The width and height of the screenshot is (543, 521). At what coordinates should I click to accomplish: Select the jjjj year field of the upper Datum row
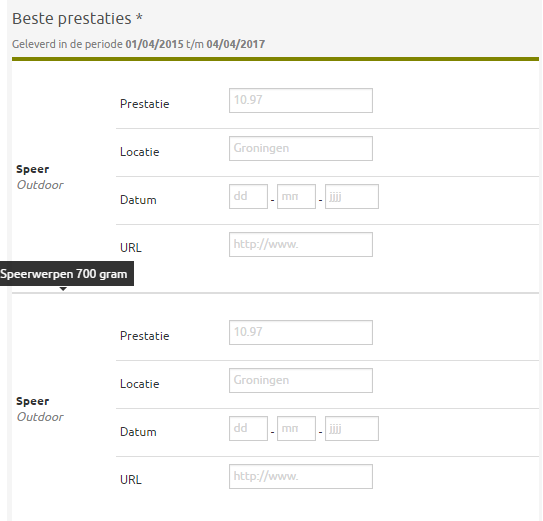pos(352,196)
